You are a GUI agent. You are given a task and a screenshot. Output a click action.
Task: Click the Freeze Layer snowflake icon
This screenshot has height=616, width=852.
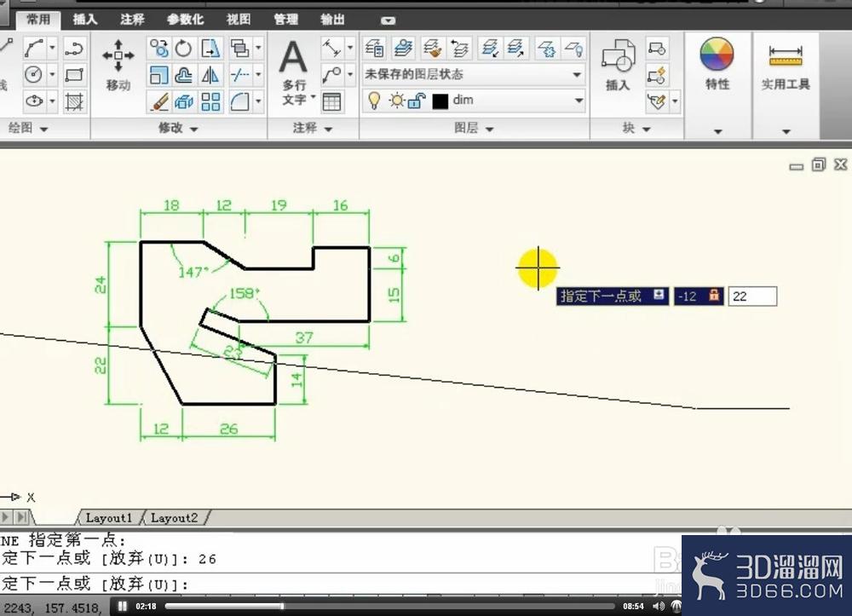546,49
